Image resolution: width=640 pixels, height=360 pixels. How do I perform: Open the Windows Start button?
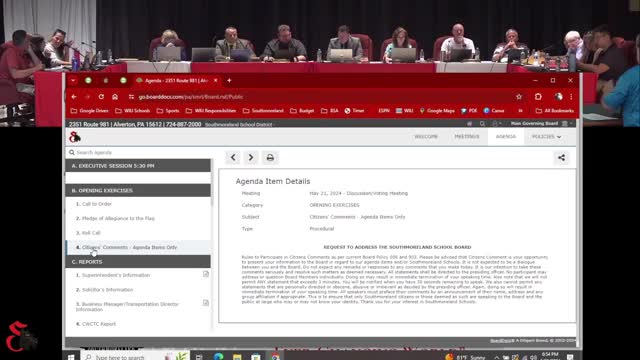tap(71, 357)
